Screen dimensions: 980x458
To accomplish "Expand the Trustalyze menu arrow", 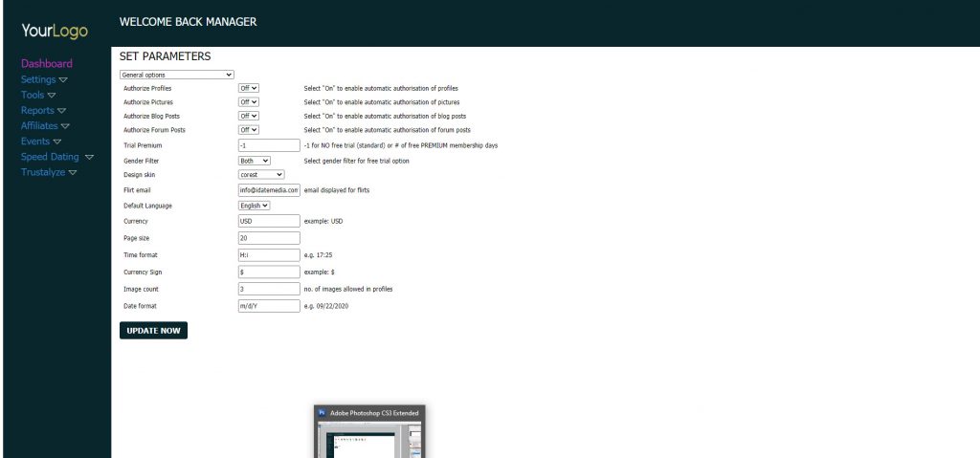I will pyautogui.click(x=73, y=172).
